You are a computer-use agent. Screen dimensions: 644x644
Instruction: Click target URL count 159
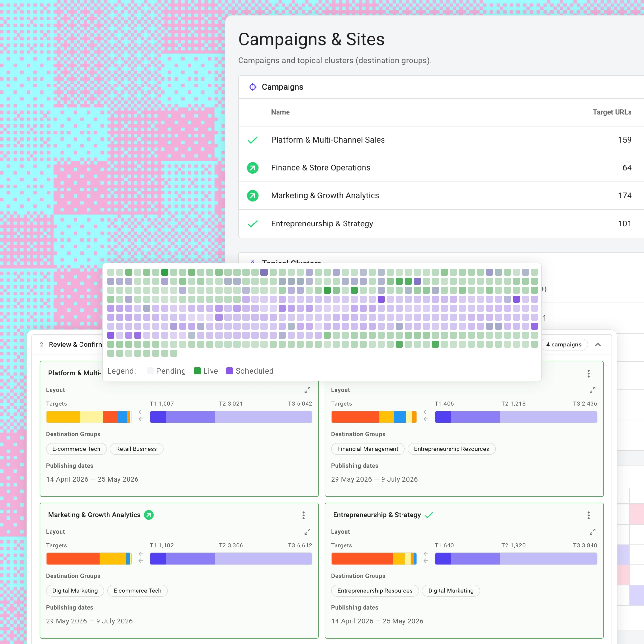(625, 140)
